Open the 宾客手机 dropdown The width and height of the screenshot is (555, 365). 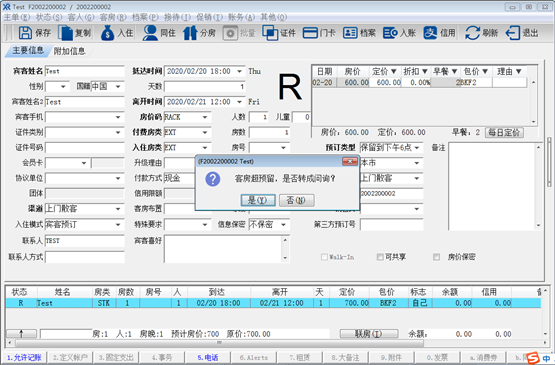click(118, 117)
